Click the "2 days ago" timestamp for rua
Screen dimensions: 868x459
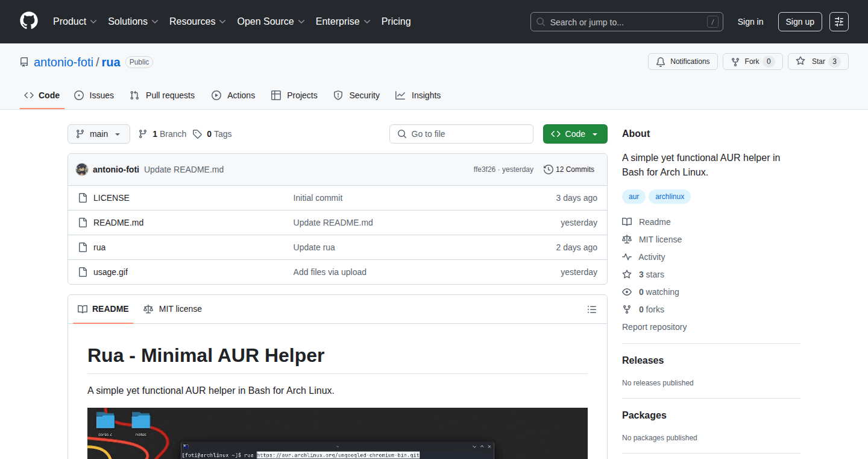(x=577, y=247)
